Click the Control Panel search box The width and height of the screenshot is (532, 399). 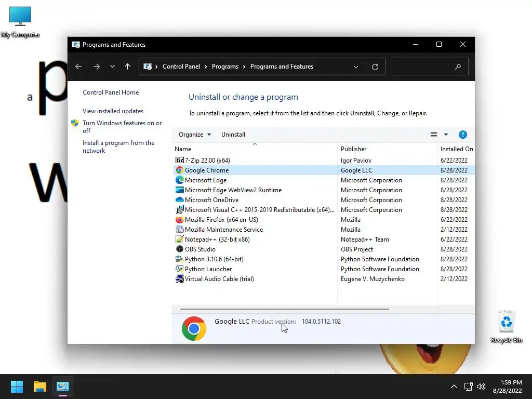[430, 66]
